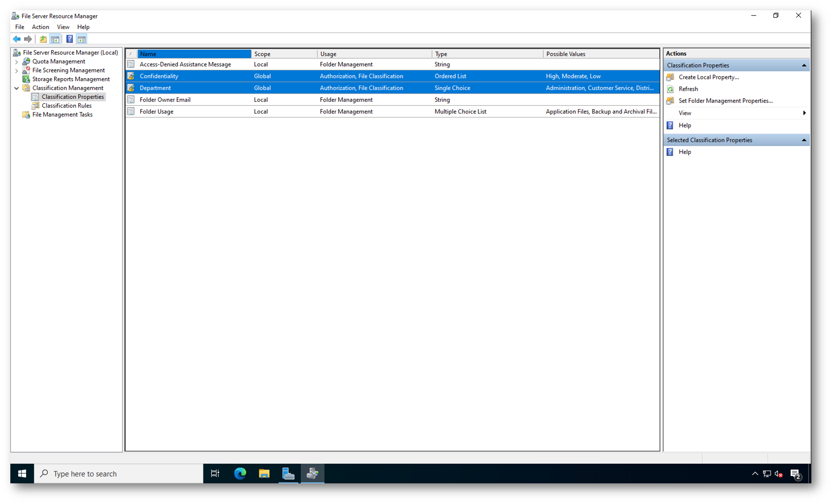The width and height of the screenshot is (832, 504).
Task: Open the View menu in menu bar
Action: 63,27
